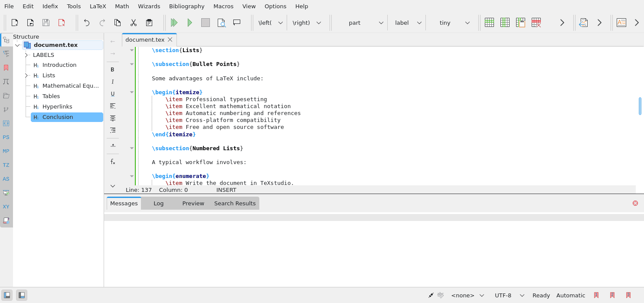Open the <none> language dropdown
Screen dimensions: 644x303
tap(467, 295)
